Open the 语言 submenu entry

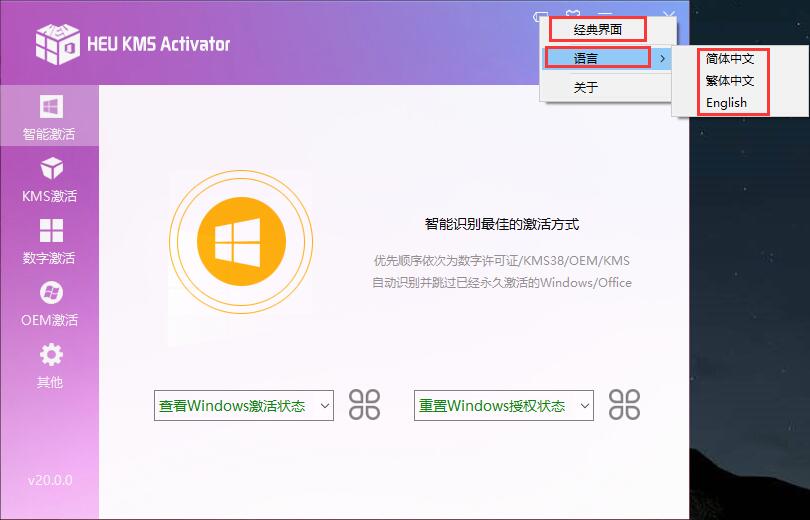click(608, 58)
